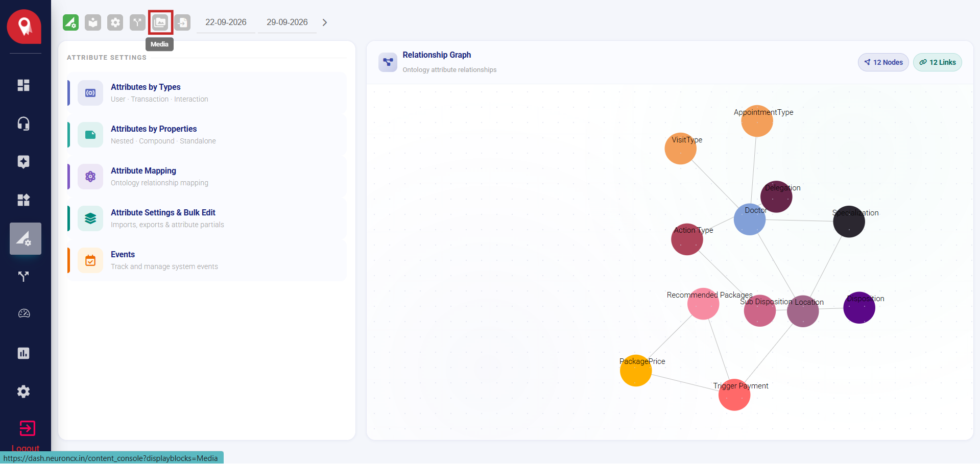The width and height of the screenshot is (980, 464).
Task: Select the gear icon in top toolbar
Action: tap(115, 22)
